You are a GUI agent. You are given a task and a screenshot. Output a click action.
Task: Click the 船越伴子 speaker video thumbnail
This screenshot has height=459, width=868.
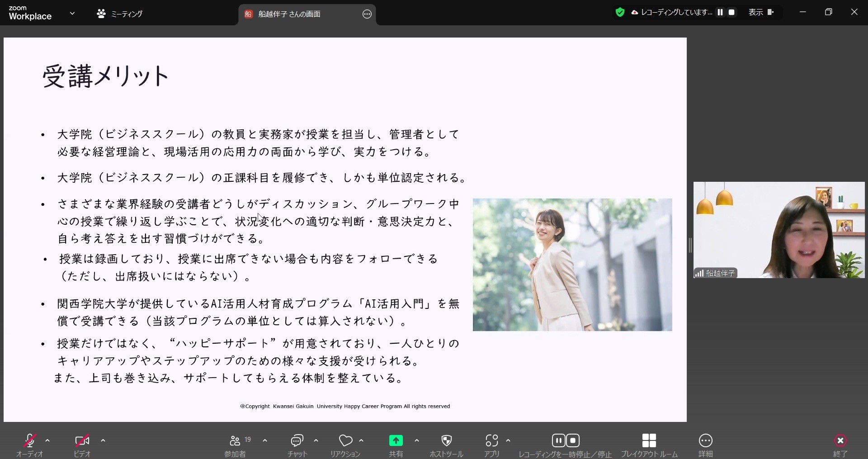pos(778,230)
